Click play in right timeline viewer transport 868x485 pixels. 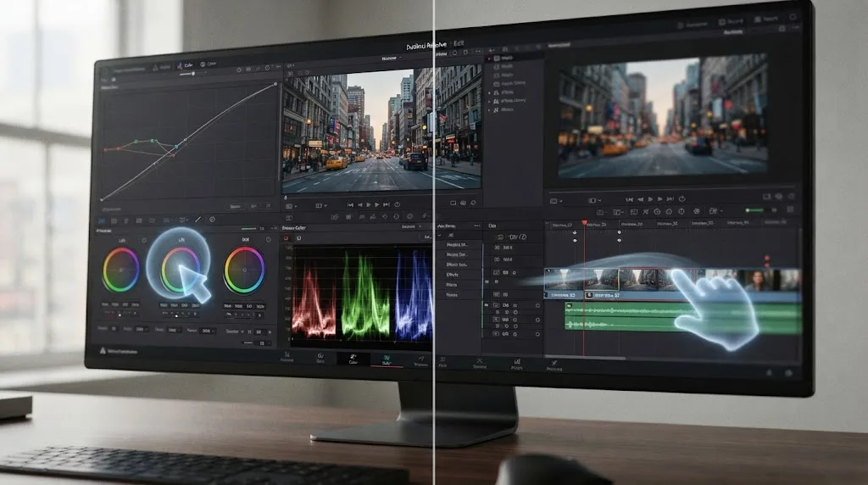pos(659,198)
